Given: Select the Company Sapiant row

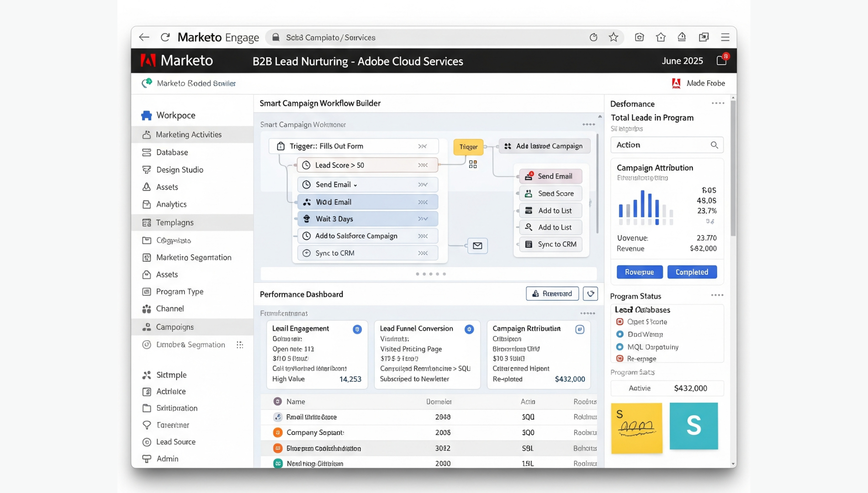Looking at the screenshot, I should [429, 433].
